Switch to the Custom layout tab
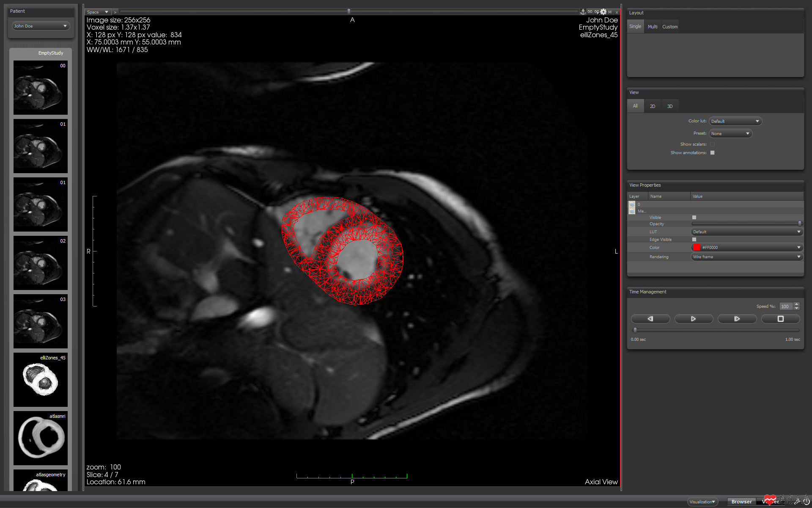The width and height of the screenshot is (812, 508). click(x=670, y=26)
